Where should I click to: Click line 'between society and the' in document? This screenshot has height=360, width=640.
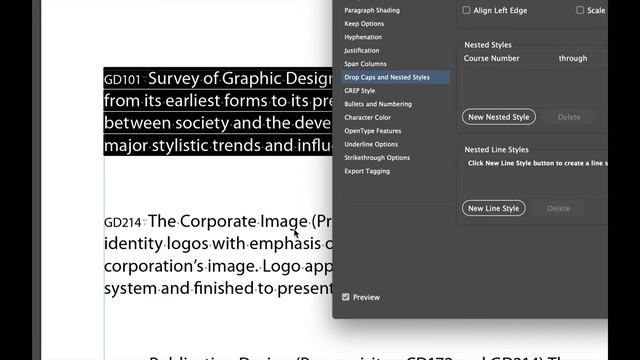218,123
